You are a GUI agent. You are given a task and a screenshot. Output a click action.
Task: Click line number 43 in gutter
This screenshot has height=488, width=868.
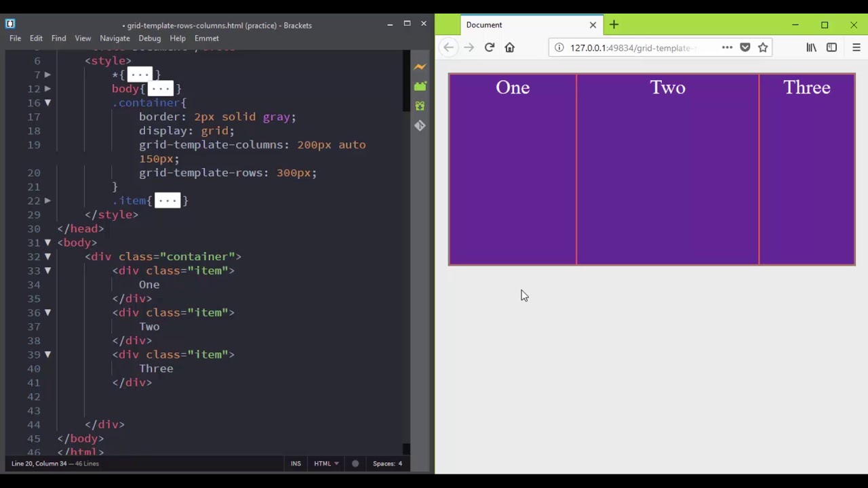34,411
